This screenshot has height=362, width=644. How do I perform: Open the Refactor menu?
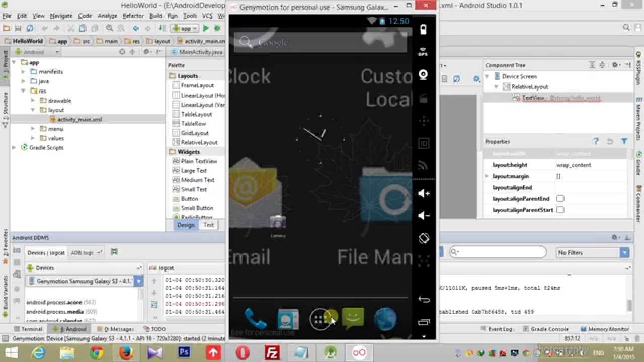pyautogui.click(x=133, y=16)
